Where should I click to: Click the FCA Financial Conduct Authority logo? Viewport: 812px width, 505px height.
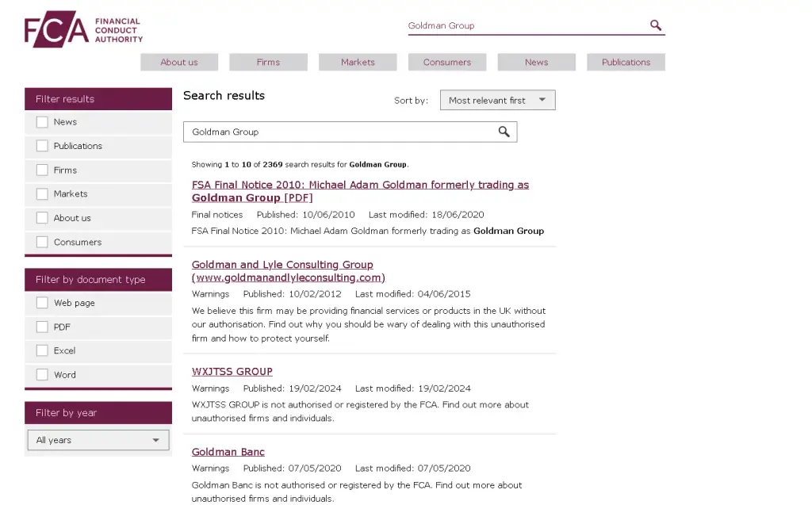[x=83, y=29]
